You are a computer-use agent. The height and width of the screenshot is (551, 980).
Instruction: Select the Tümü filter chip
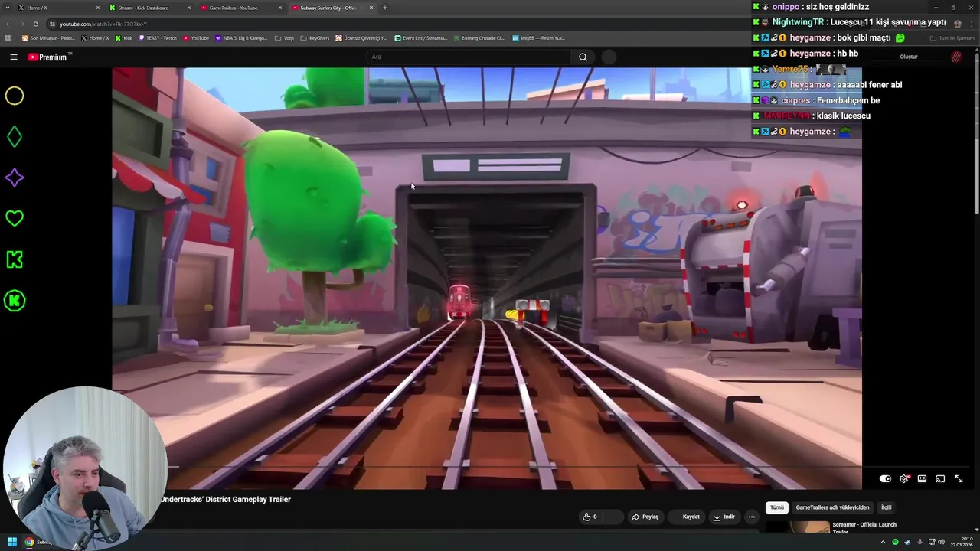coord(777,507)
